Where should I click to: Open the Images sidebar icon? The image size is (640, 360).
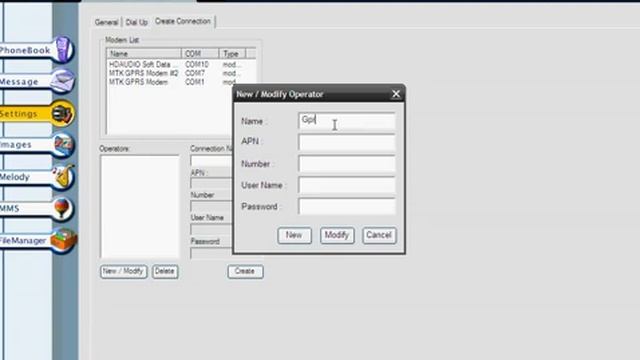[x=63, y=144]
